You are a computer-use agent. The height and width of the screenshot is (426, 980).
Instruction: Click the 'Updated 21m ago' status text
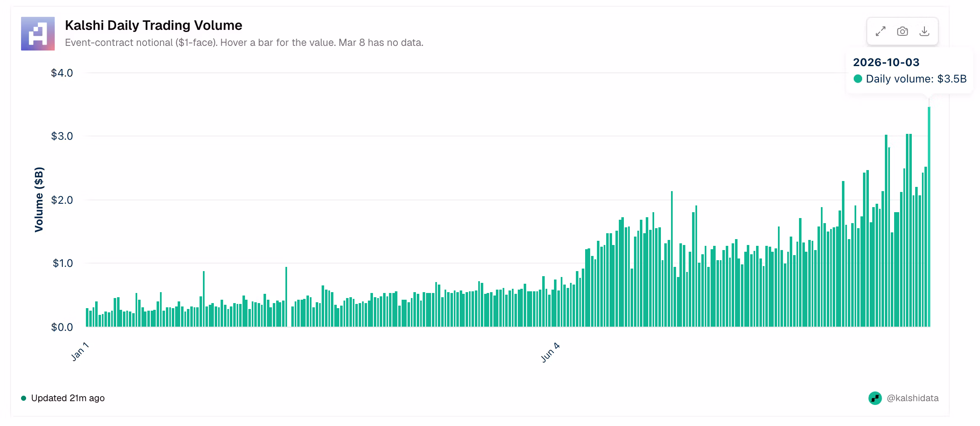click(x=68, y=398)
